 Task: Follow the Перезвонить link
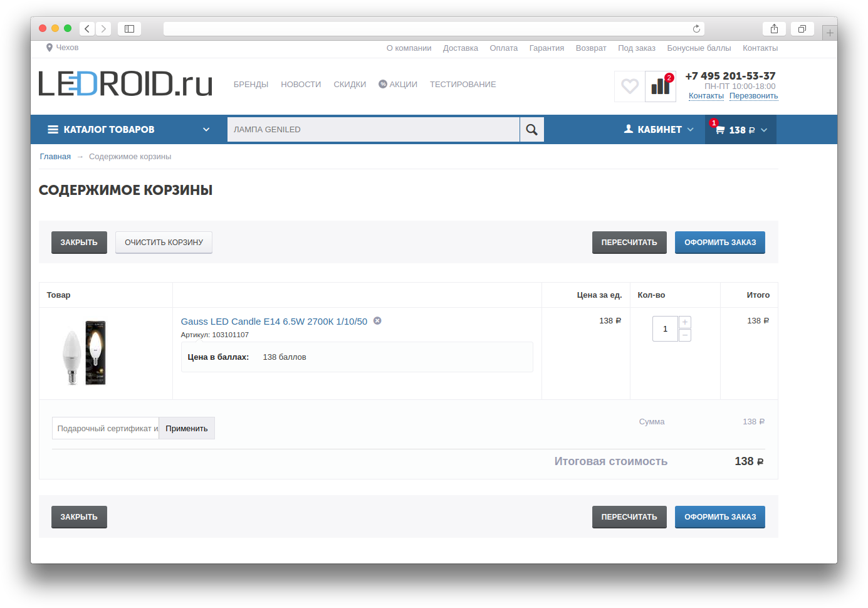click(x=753, y=95)
